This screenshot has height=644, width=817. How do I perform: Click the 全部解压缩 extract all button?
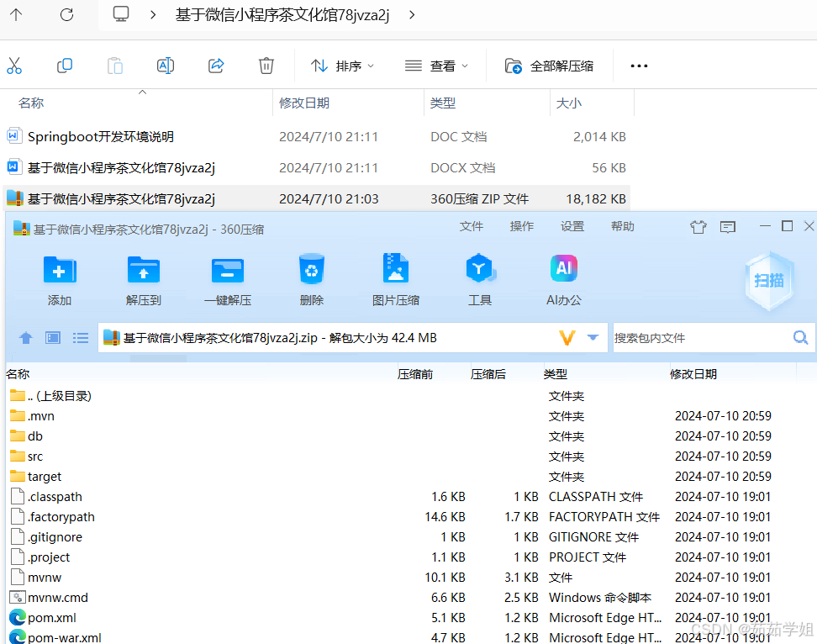pyautogui.click(x=549, y=66)
